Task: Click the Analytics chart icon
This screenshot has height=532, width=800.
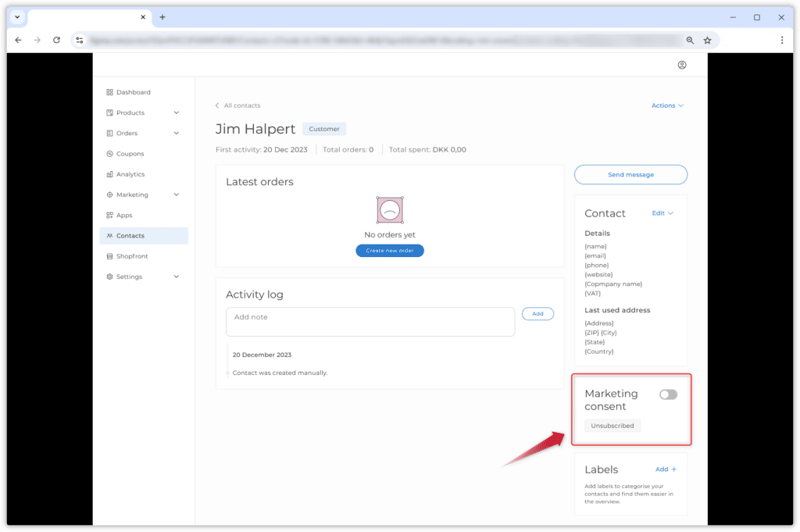Action: 109,174
